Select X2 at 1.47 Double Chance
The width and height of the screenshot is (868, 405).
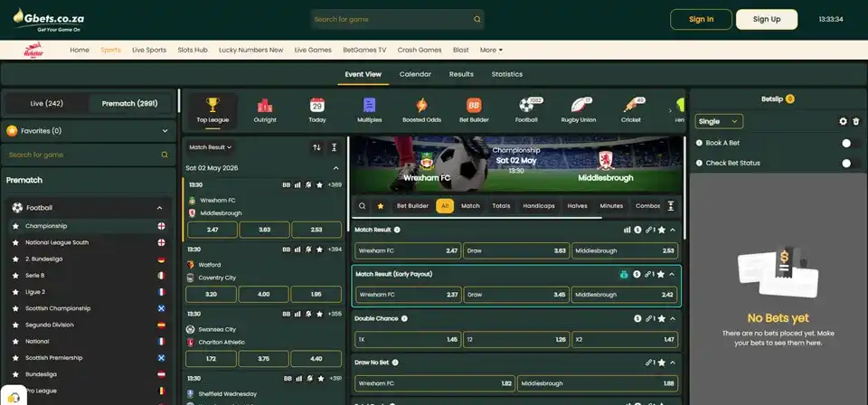(x=625, y=340)
